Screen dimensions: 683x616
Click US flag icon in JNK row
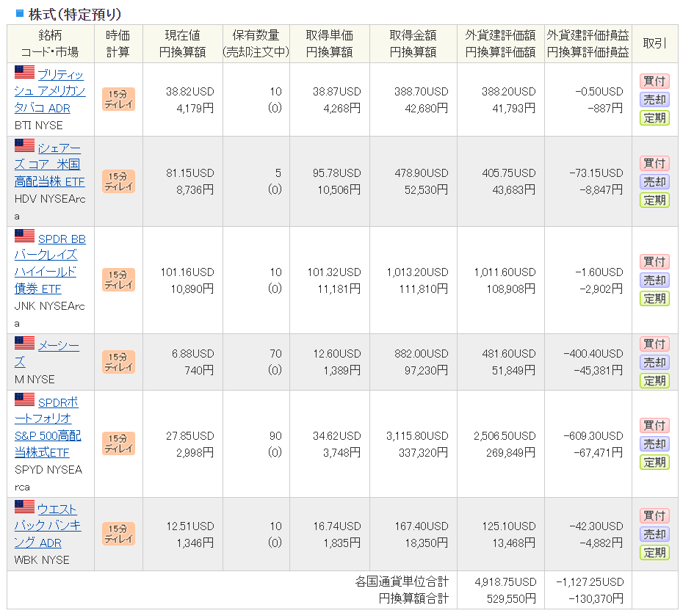24,236
